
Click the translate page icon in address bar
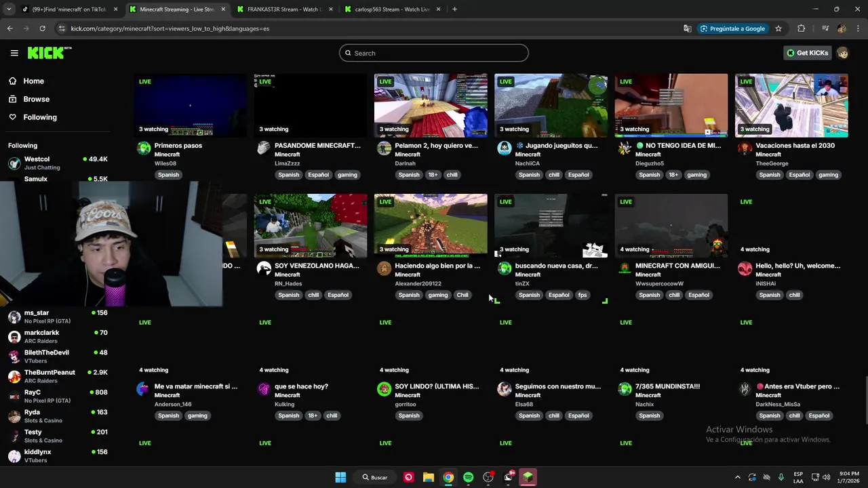pos(688,28)
